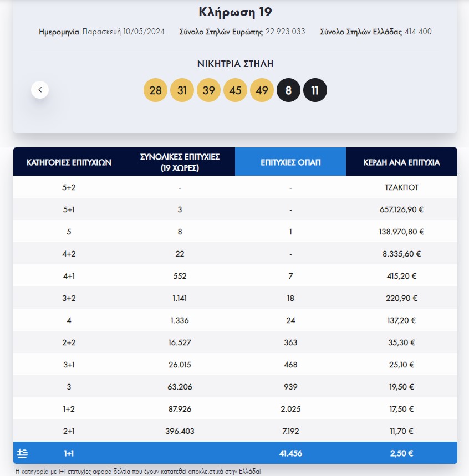Select the ΚΑΤΗΓΟΡΙΕΣ ΕΠΙΤΥΧΙΩΝ column header

pyautogui.click(x=69, y=162)
